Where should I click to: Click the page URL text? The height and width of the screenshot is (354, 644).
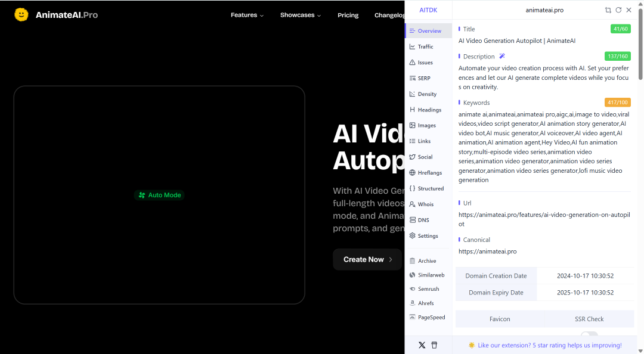click(544, 219)
